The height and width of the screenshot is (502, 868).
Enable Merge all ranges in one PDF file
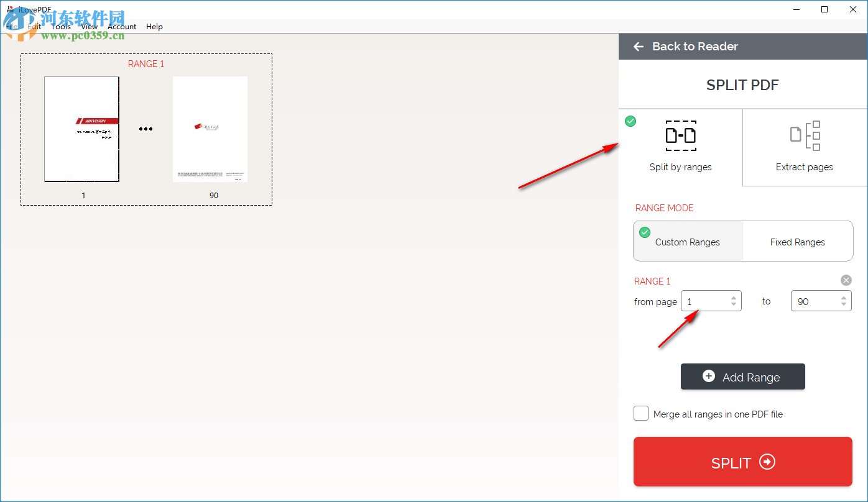[x=640, y=413]
